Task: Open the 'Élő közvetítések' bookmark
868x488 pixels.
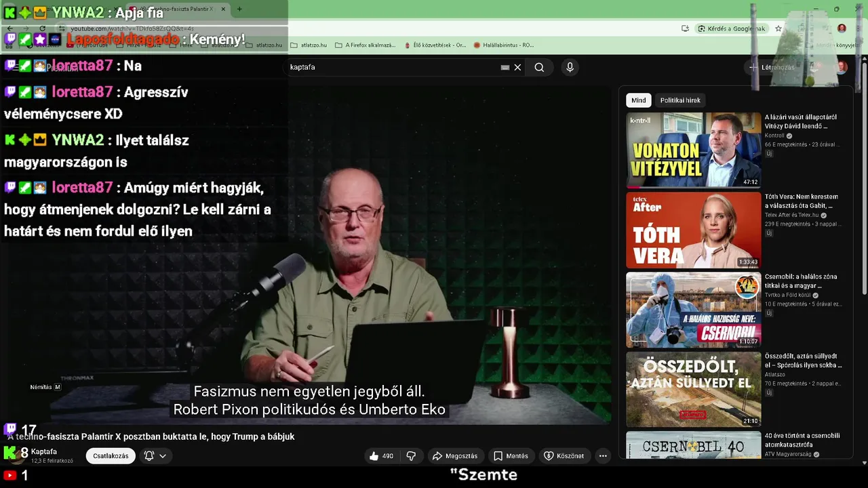Action: pos(435,45)
